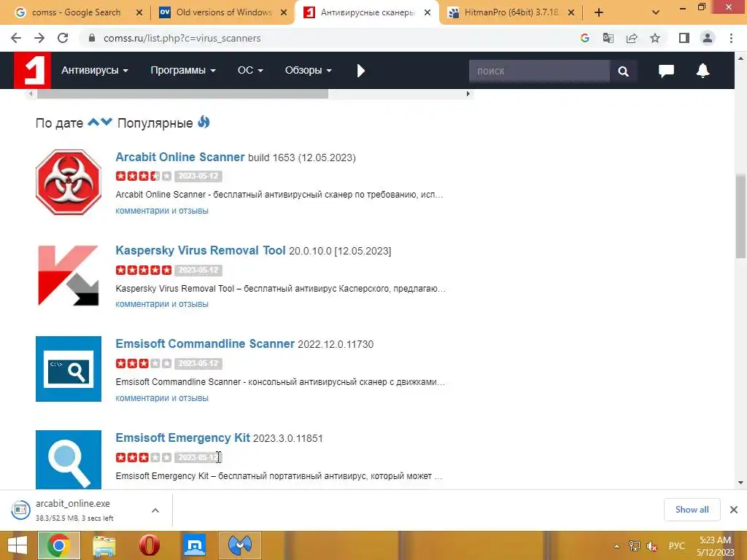747x560 pixels.
Task: Switch to the HitmanPro (64bit) tab
Action: (511, 12)
